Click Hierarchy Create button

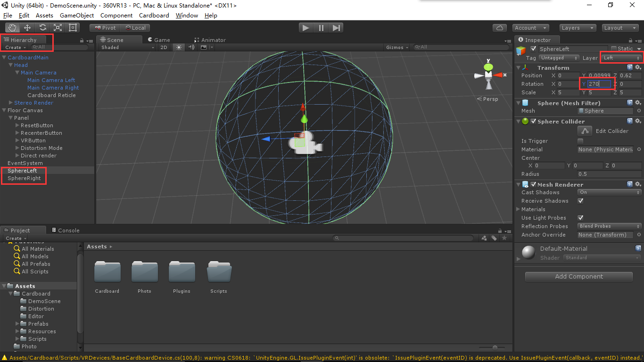tap(16, 47)
